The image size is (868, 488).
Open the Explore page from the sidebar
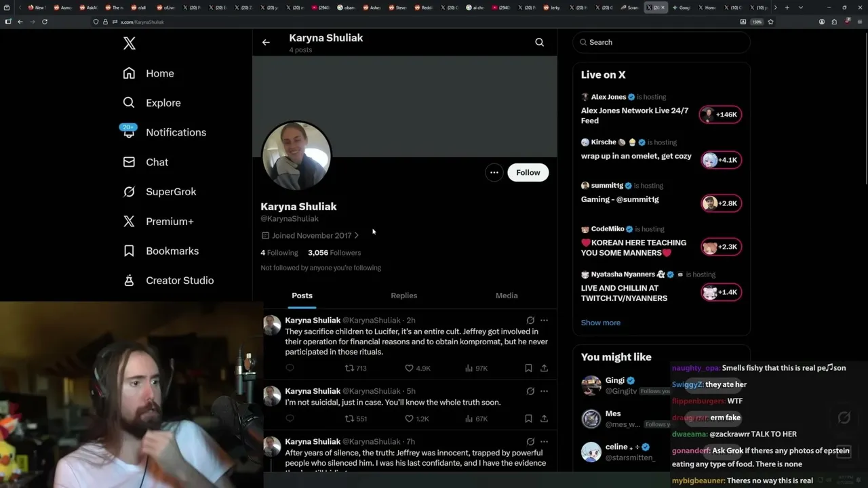(152, 103)
